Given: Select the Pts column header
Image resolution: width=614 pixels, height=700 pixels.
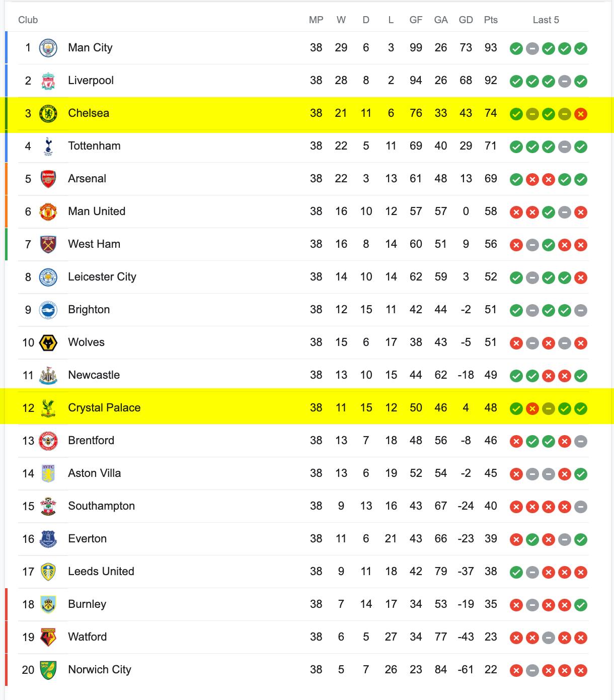Looking at the screenshot, I should point(491,20).
